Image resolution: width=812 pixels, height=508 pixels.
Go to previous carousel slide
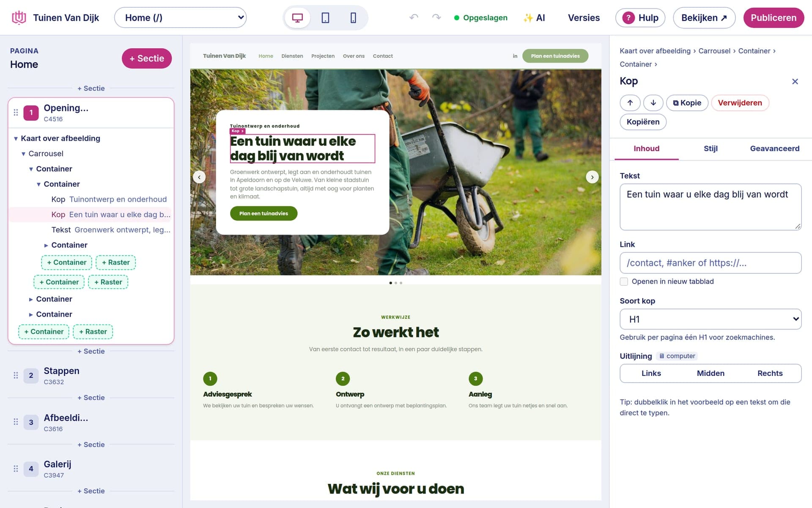click(199, 177)
